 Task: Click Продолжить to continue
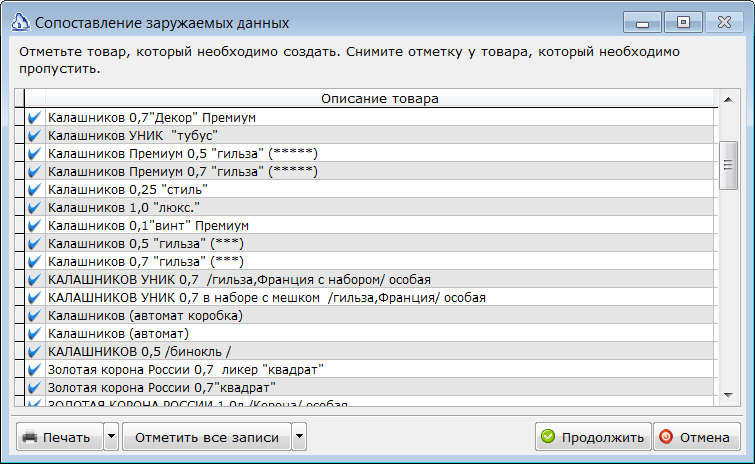pyautogui.click(x=593, y=437)
